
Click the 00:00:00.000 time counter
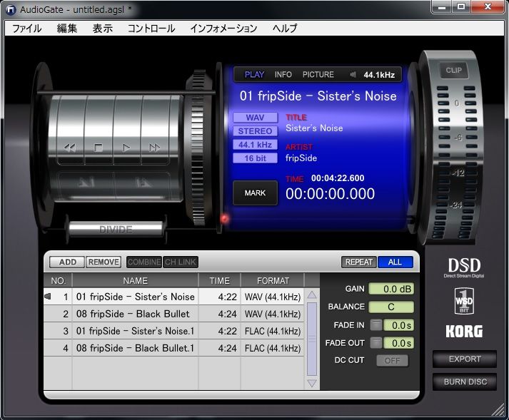330,194
